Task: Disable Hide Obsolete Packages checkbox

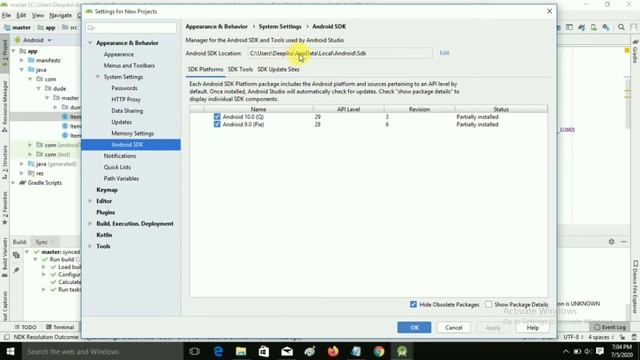Action: [x=413, y=304]
